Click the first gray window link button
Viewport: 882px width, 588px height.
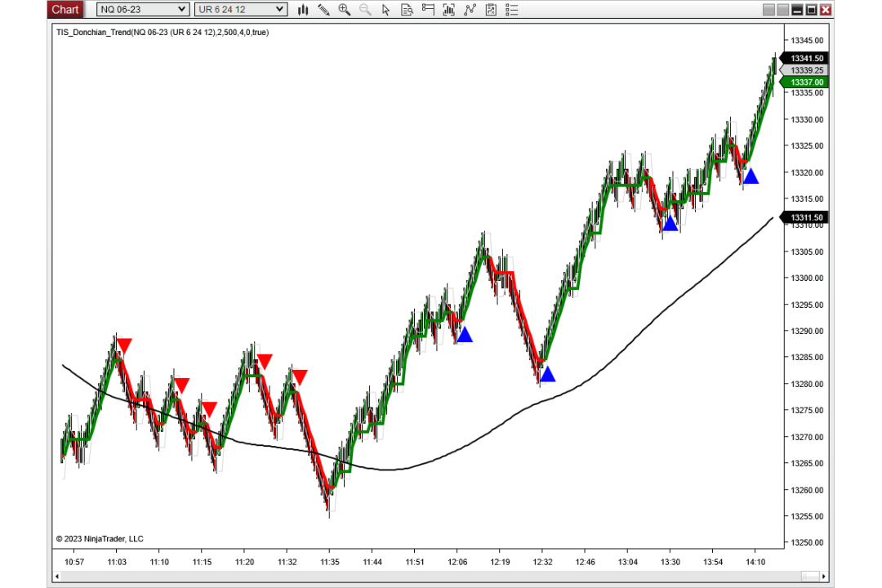pos(768,10)
